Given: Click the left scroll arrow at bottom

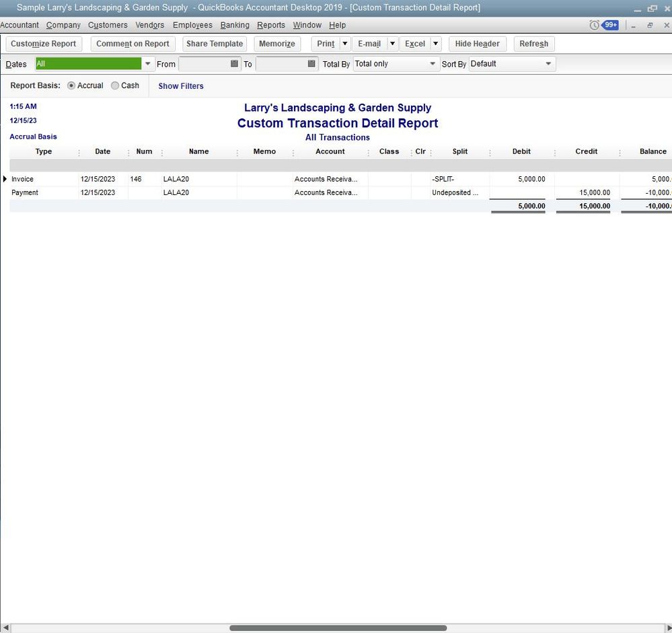Looking at the screenshot, I should [x=5, y=628].
